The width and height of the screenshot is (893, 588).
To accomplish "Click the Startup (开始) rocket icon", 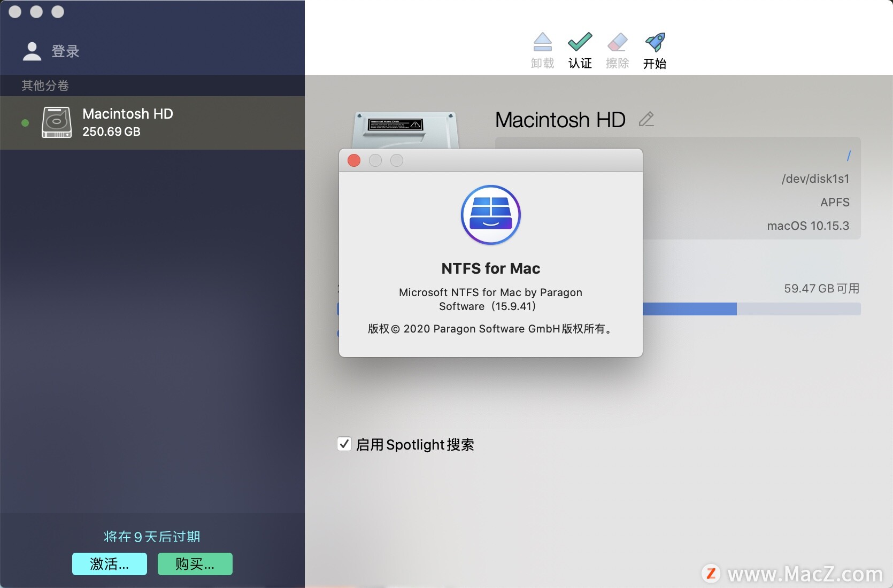I will pyautogui.click(x=655, y=42).
